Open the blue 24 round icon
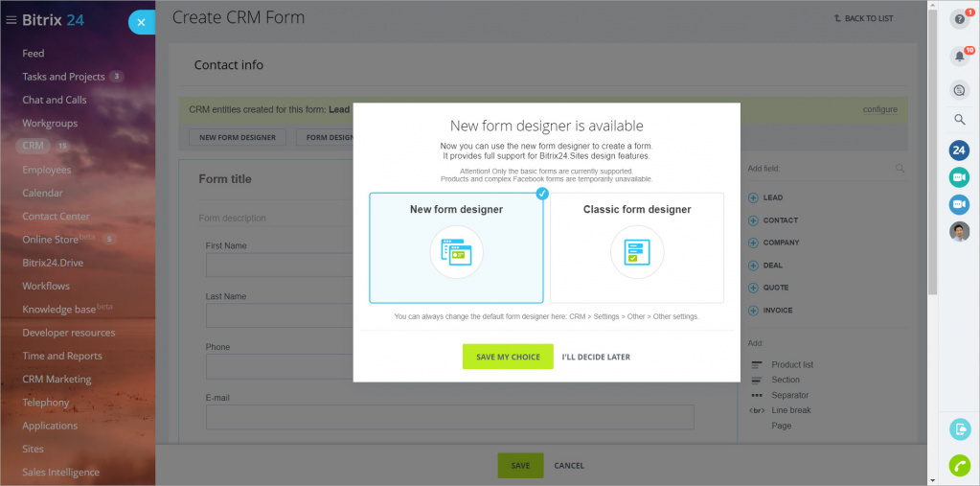The width and height of the screenshot is (980, 486). pyautogui.click(x=959, y=150)
